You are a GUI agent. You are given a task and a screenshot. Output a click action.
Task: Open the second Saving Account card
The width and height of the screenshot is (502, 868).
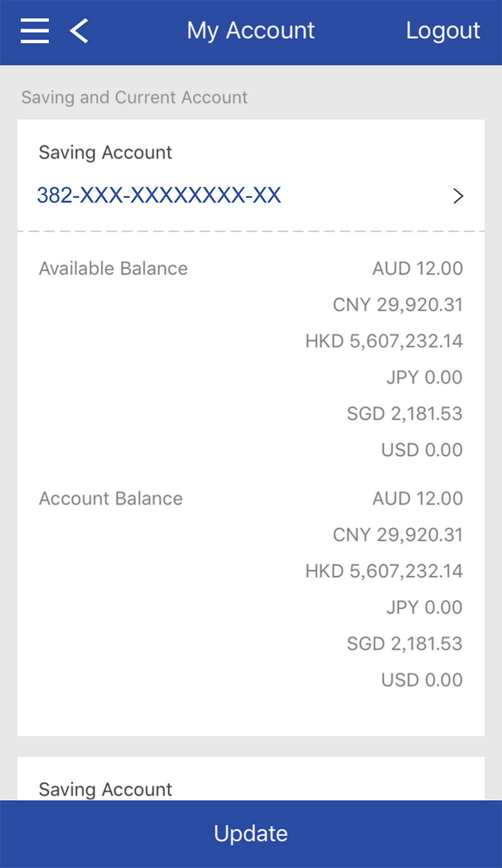[105, 789]
